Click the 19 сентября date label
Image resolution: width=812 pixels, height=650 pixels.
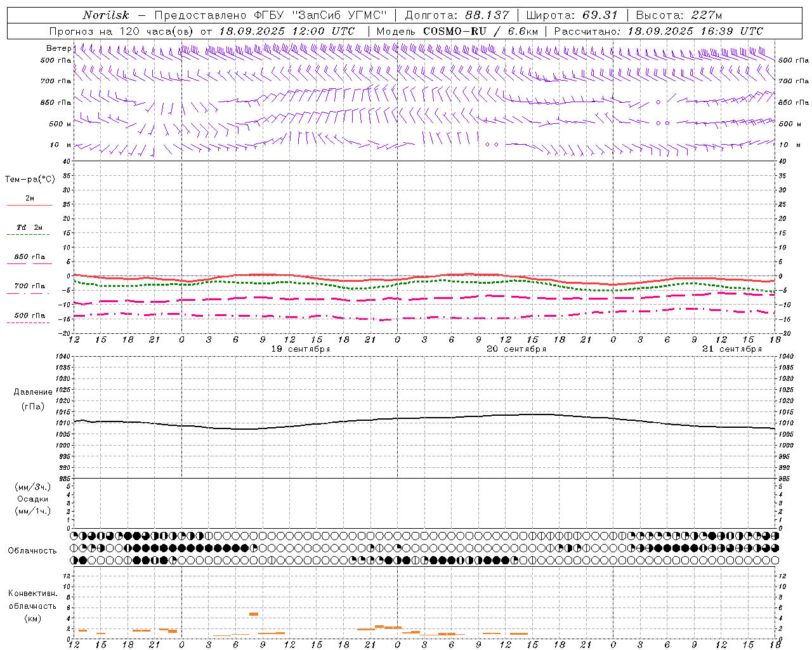(x=301, y=349)
